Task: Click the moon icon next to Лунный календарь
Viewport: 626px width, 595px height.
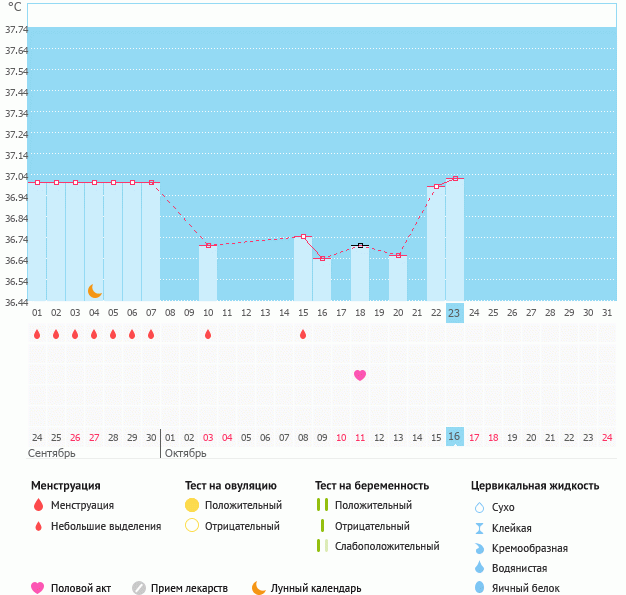Action: click(x=259, y=588)
